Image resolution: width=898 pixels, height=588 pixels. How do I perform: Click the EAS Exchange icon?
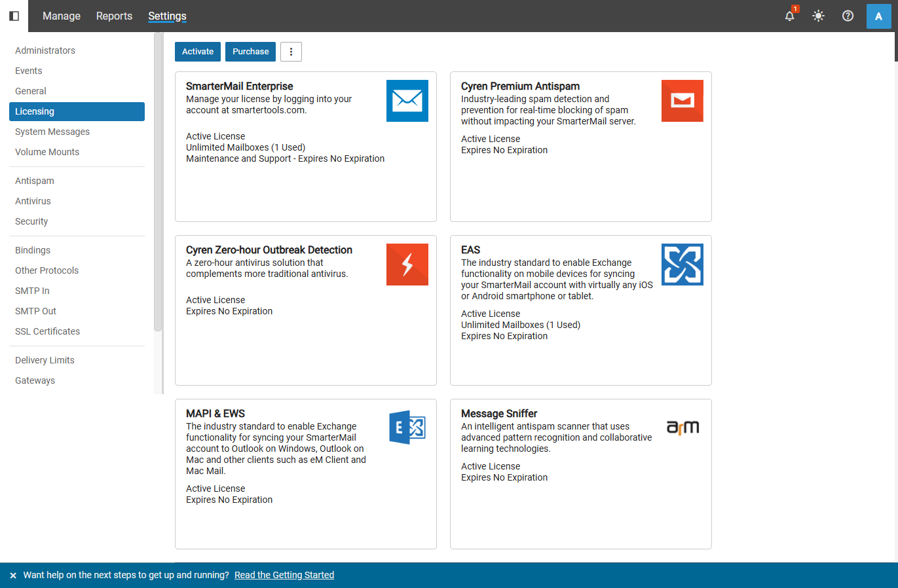tap(682, 265)
